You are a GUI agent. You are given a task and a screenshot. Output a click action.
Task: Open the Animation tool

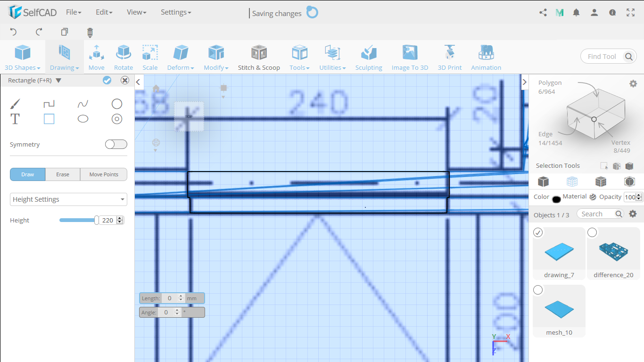(x=486, y=58)
